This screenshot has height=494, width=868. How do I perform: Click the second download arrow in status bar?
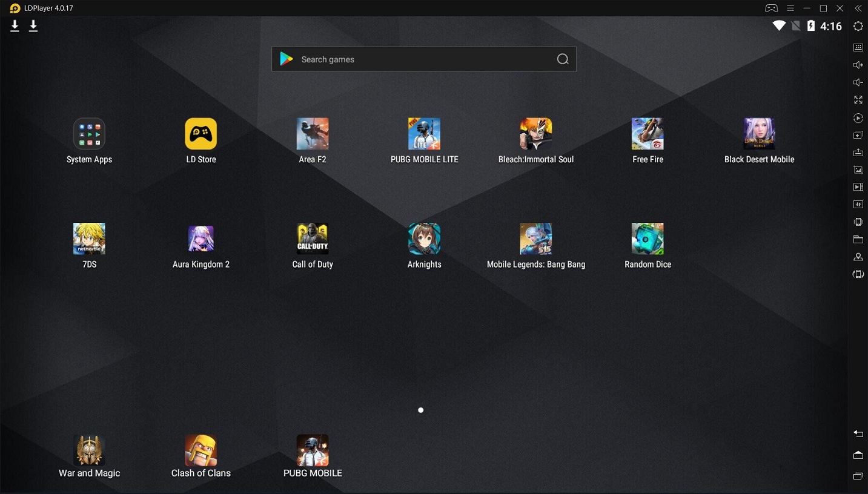34,26
